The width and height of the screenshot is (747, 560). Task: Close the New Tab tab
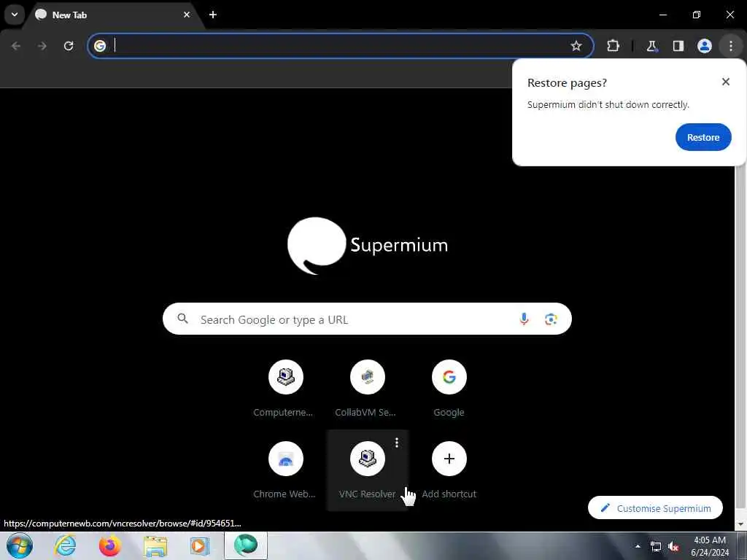point(187,15)
